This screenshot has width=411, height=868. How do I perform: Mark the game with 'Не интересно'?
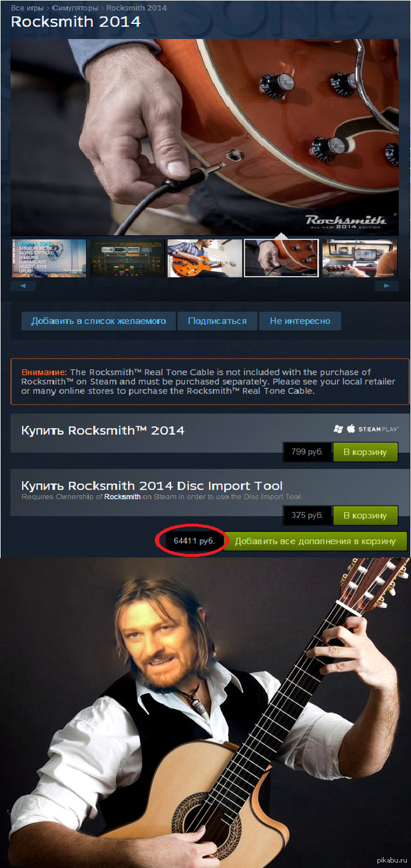point(300,321)
